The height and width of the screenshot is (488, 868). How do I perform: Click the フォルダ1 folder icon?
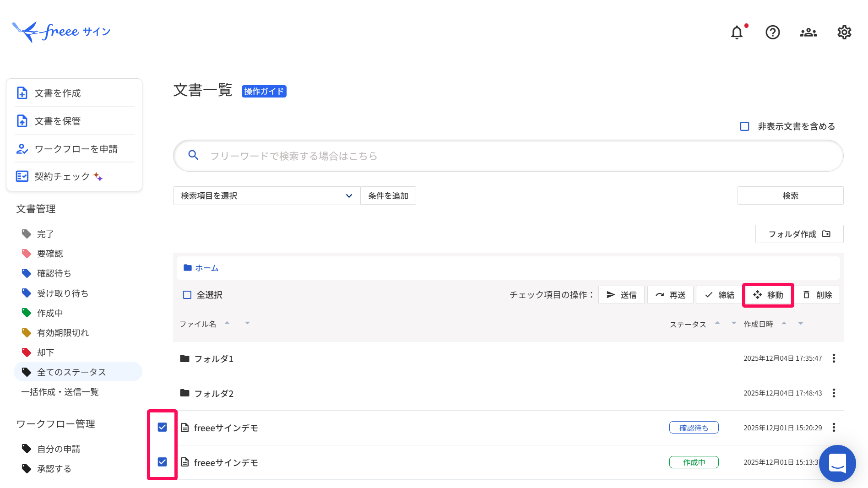(x=184, y=358)
